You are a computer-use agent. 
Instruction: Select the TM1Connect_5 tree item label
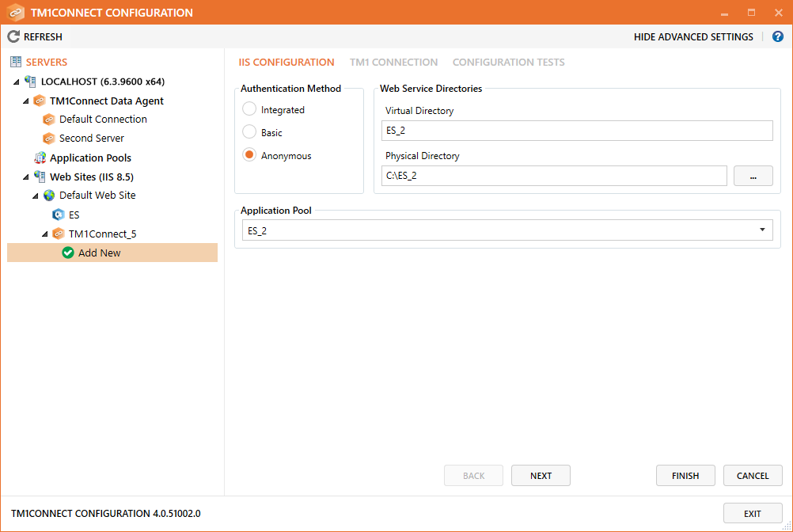click(x=103, y=234)
